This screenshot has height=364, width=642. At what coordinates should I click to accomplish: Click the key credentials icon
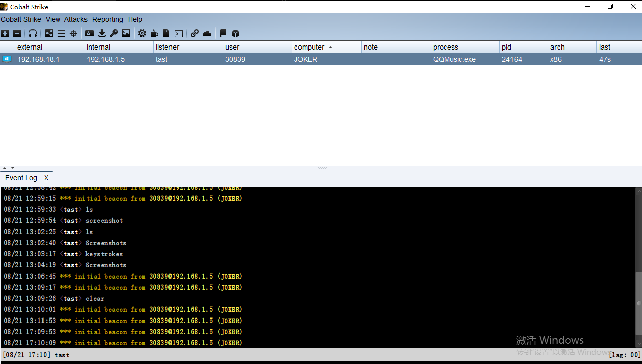pos(114,34)
